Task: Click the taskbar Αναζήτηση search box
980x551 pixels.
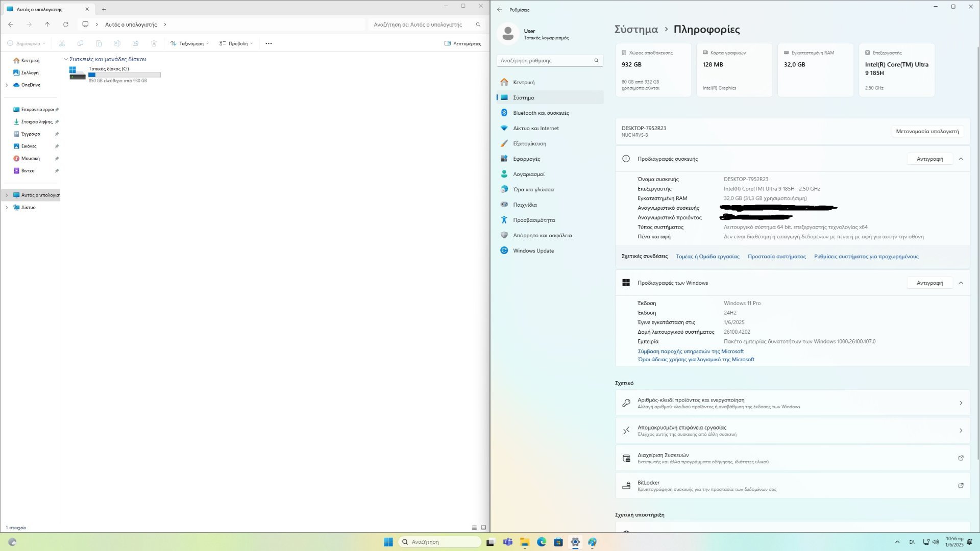Action: coord(439,542)
